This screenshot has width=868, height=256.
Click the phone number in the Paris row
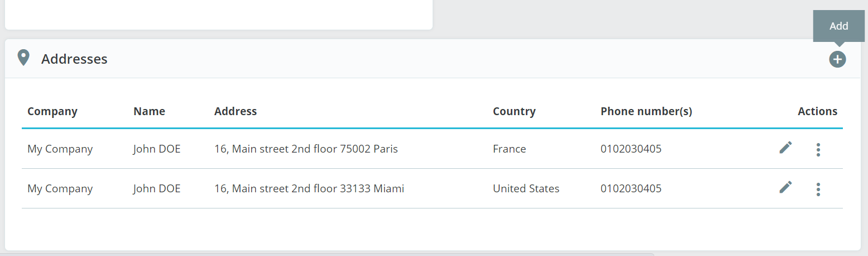[x=631, y=149]
